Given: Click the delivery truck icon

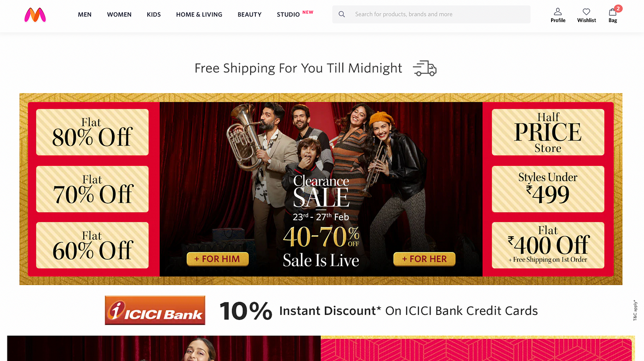Looking at the screenshot, I should (x=425, y=68).
